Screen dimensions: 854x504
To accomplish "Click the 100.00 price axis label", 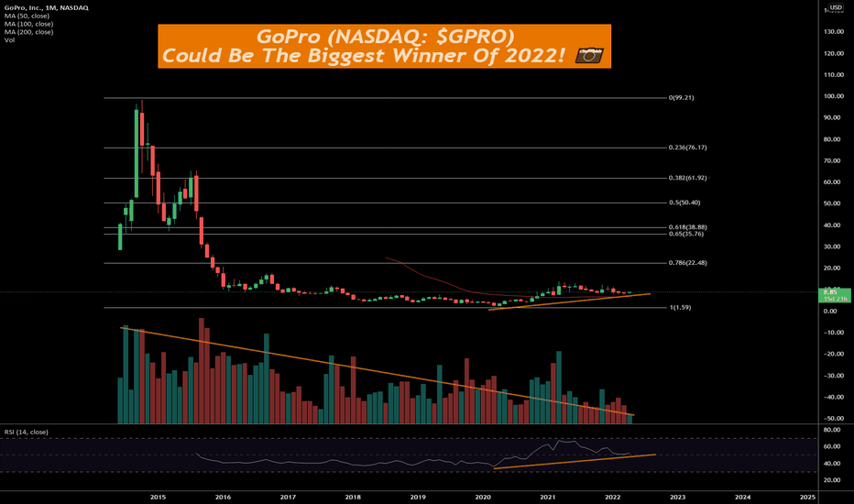I will coord(834,96).
